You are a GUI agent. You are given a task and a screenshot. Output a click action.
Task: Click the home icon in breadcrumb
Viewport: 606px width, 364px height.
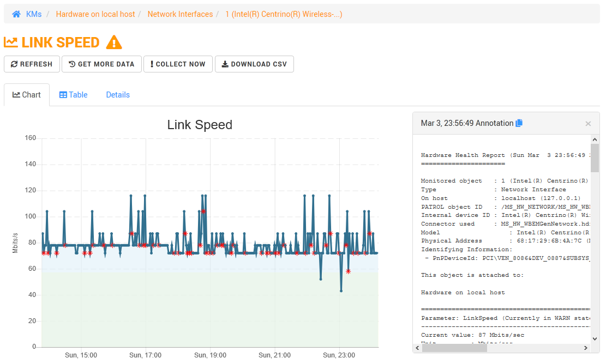tap(16, 14)
